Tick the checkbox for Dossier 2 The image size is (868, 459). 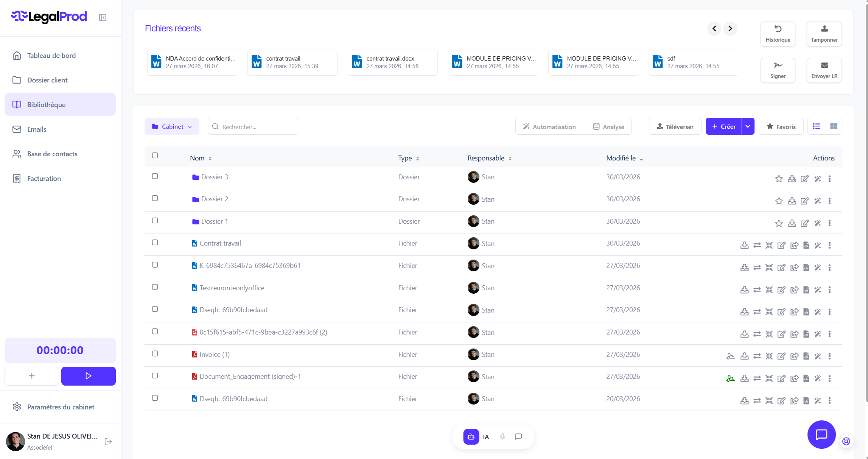point(155,198)
